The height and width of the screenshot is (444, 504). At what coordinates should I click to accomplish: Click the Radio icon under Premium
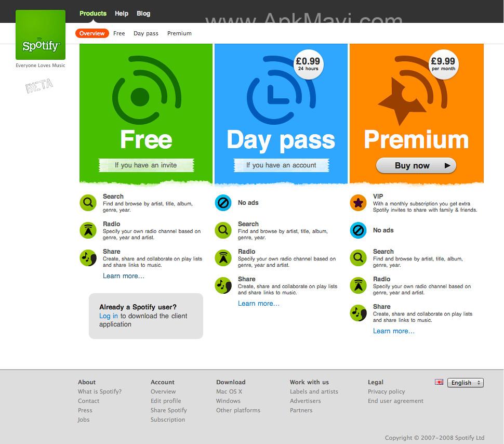(358, 285)
